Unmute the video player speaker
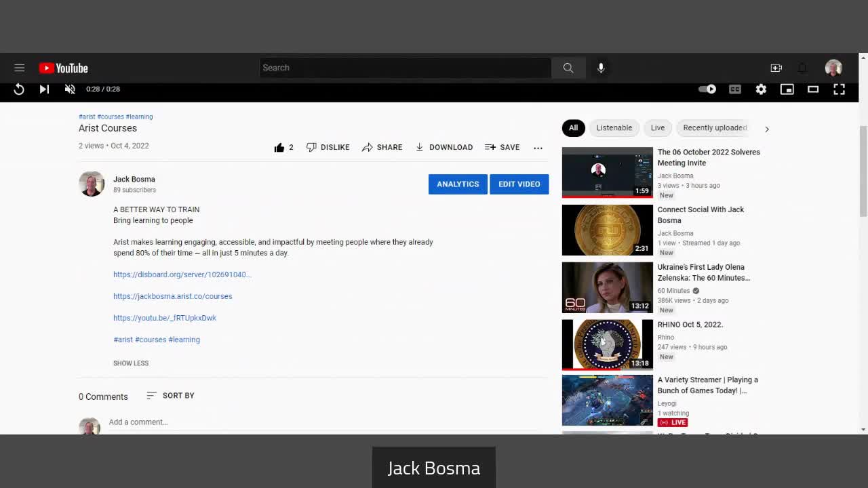 [x=70, y=89]
